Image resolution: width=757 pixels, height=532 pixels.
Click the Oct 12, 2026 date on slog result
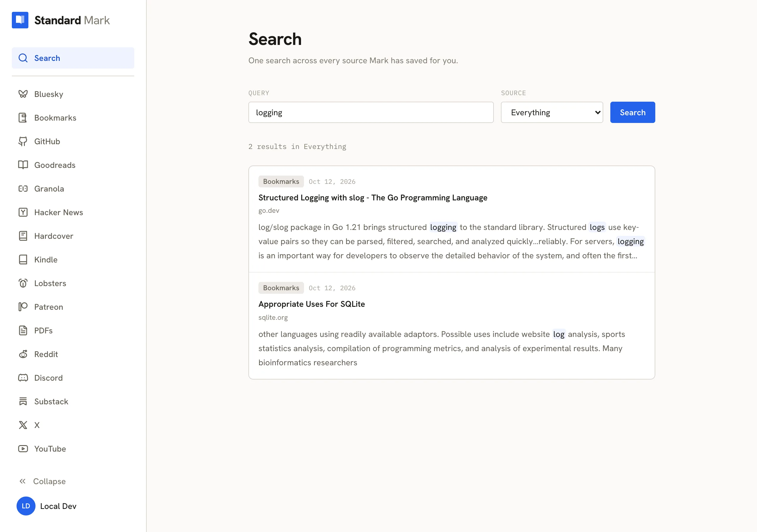[x=332, y=181]
